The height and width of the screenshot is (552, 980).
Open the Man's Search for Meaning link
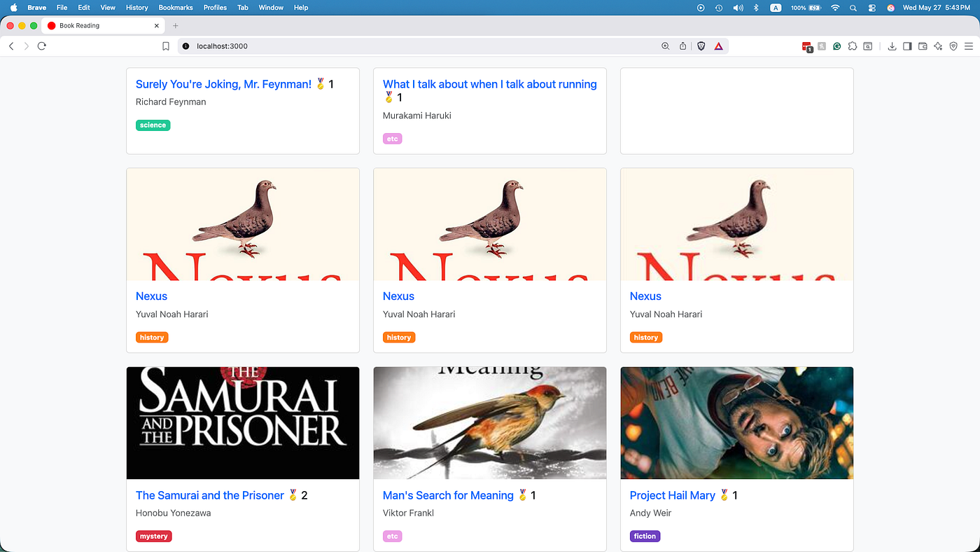(x=448, y=495)
